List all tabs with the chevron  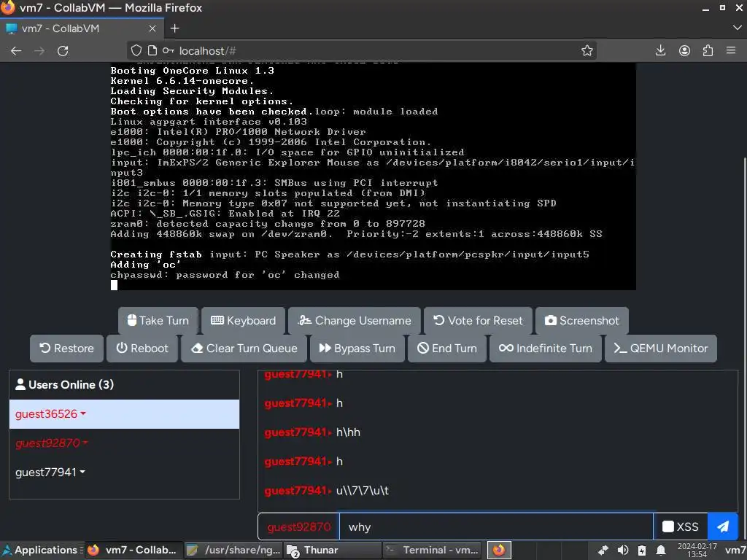click(x=737, y=28)
